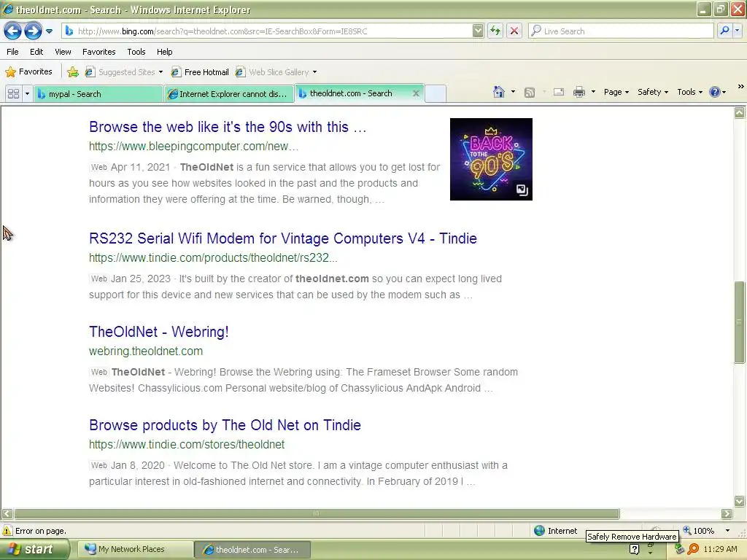Print the page with printer icon

point(579,92)
